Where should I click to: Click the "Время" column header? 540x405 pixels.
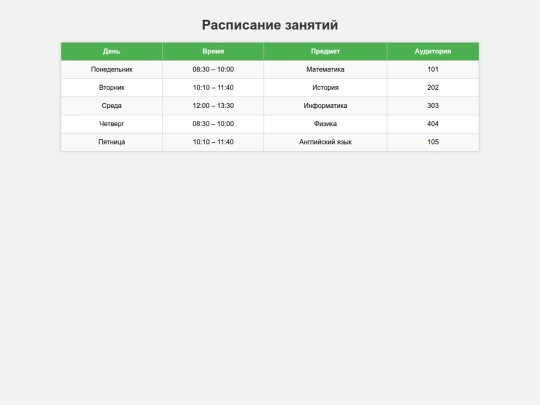213,51
